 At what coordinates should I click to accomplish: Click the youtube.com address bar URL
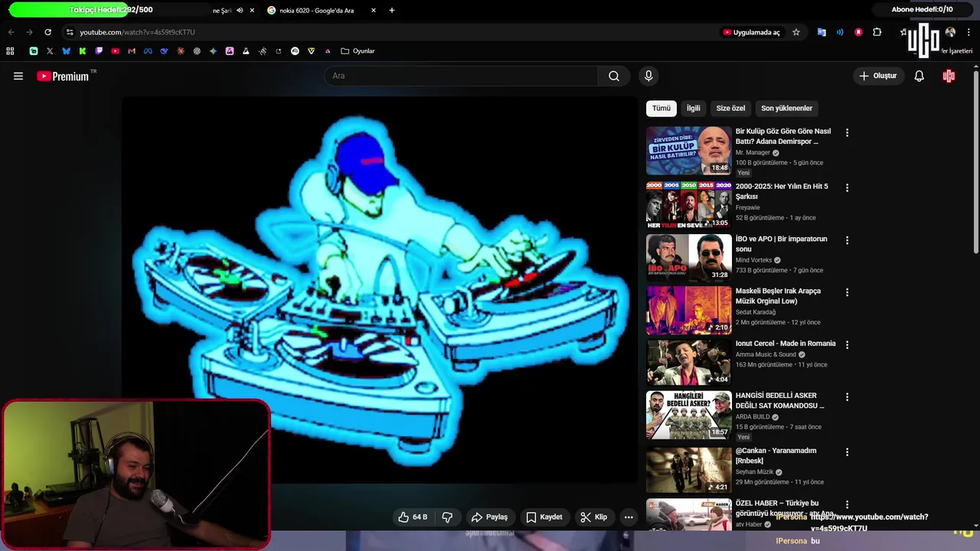pos(137,32)
